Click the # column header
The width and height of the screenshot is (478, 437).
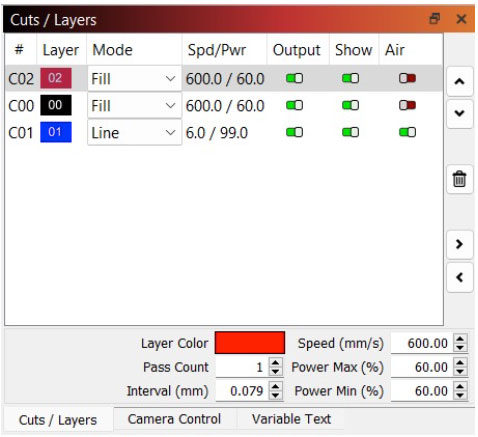click(20, 50)
